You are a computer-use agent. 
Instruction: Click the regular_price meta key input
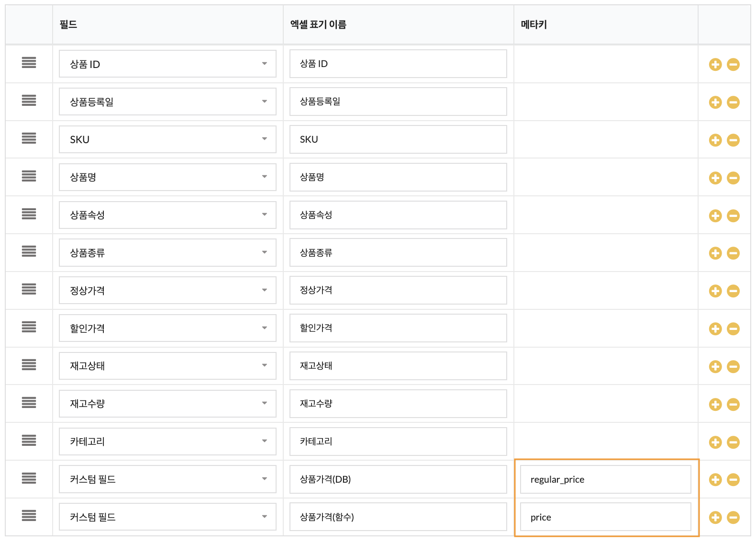605,479
